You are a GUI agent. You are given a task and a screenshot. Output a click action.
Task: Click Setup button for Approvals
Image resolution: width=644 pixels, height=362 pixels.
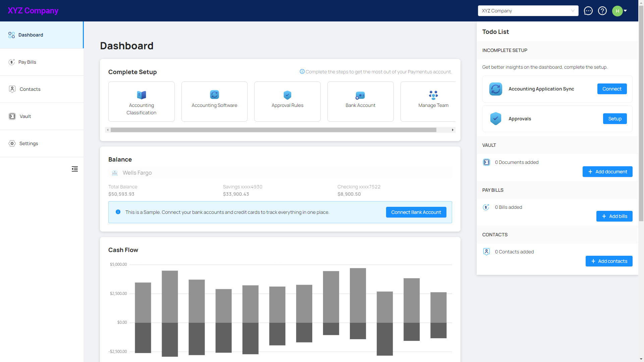pyautogui.click(x=614, y=119)
